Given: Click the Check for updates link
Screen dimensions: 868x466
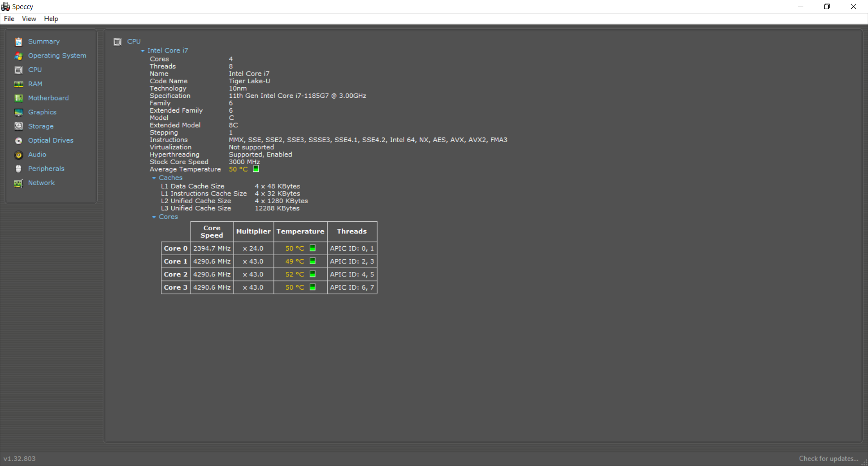Looking at the screenshot, I should click(828, 458).
